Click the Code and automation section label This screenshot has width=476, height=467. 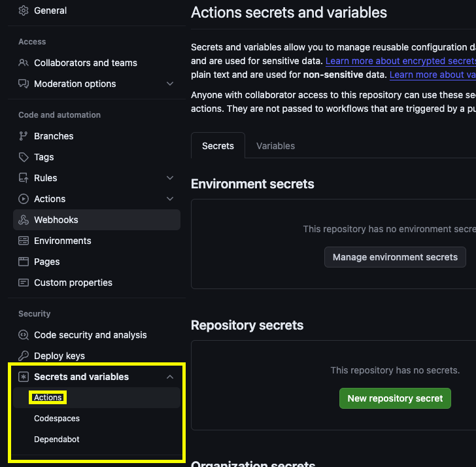pyautogui.click(x=59, y=115)
